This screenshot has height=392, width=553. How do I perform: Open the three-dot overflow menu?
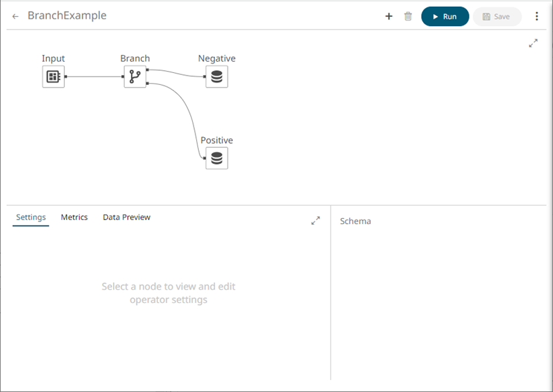pos(537,15)
